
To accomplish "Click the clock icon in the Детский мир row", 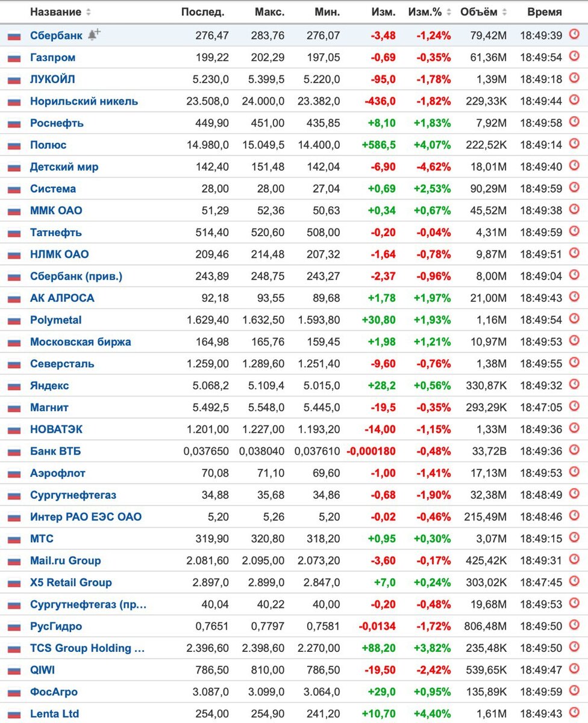I will click(574, 165).
